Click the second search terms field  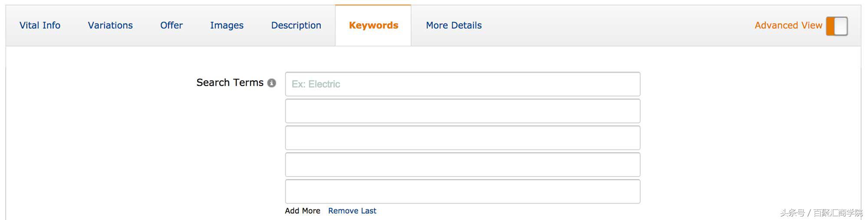tap(463, 111)
